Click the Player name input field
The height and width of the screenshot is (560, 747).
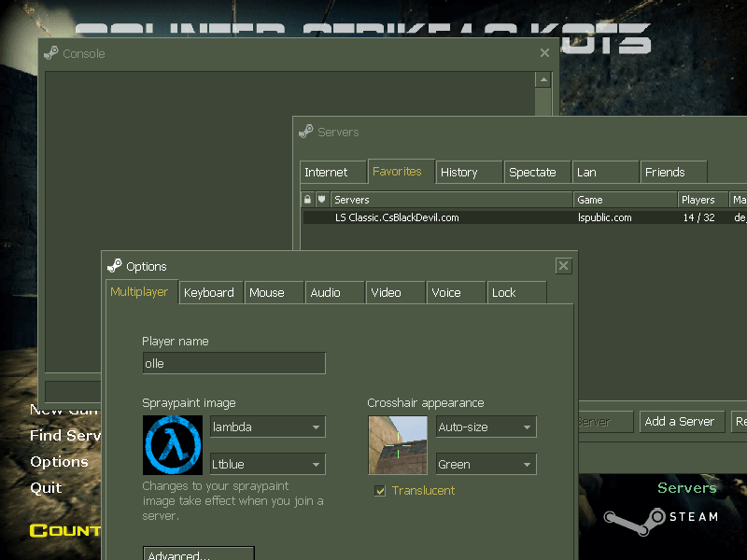point(233,363)
